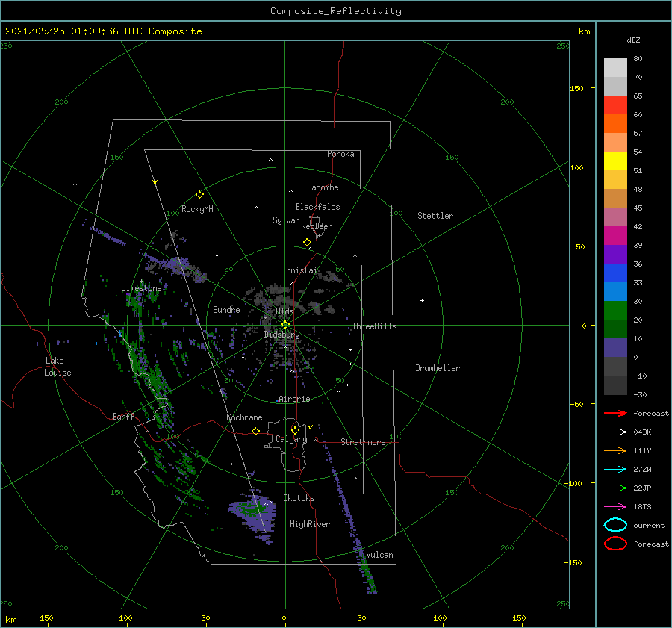Viewport: 672px width, 628px height.
Task: Click the Calgary city label
Action: pyautogui.click(x=291, y=439)
